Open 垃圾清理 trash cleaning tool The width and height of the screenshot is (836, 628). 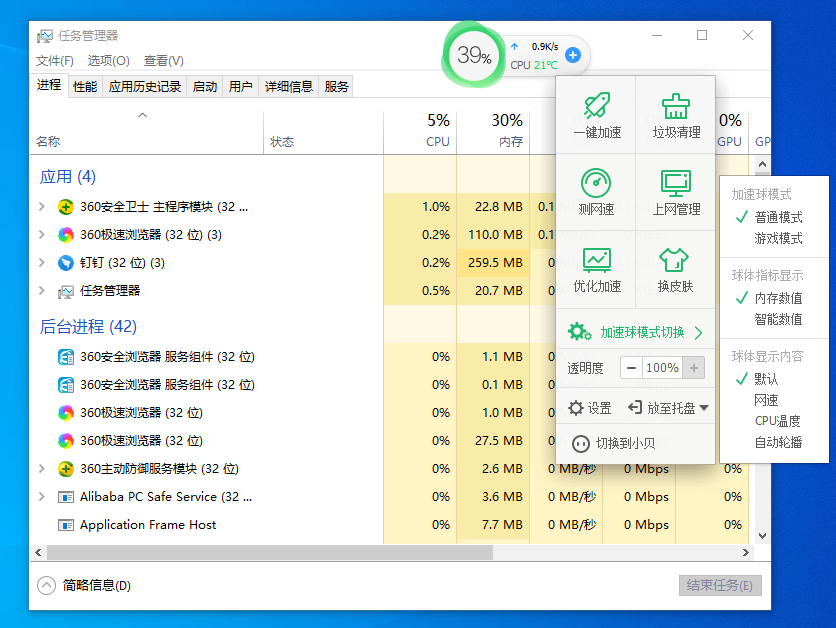(x=676, y=115)
